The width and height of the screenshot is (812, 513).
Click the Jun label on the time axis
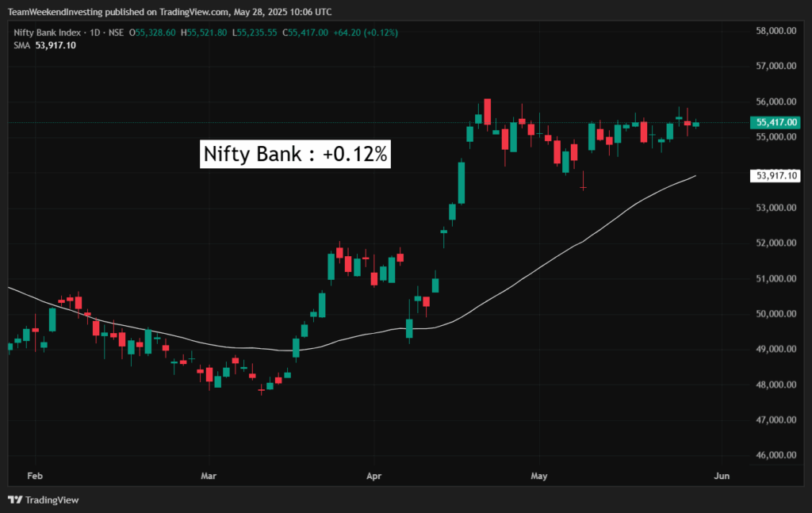click(722, 476)
